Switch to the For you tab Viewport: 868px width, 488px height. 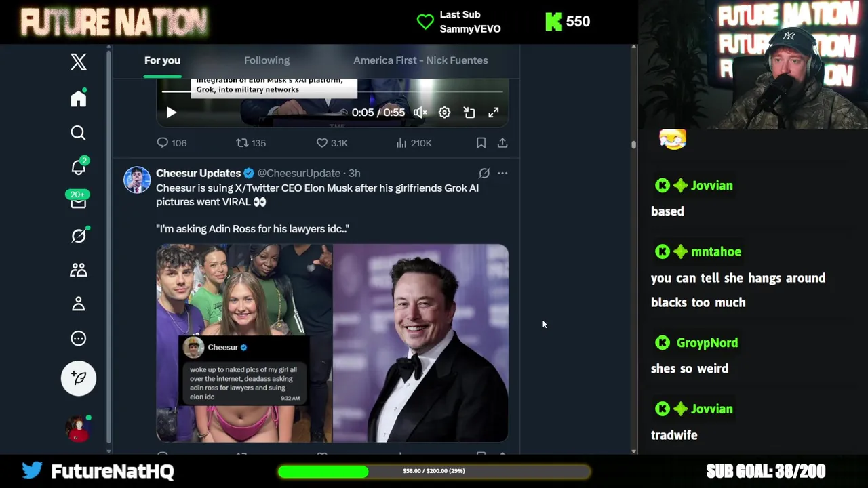pos(162,60)
